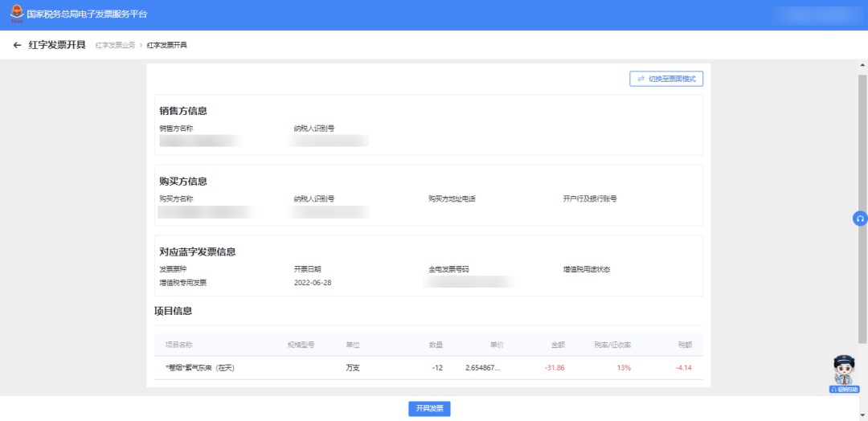The width and height of the screenshot is (868, 421).
Task: Open the tax officer mascot assistant
Action: tap(845, 372)
